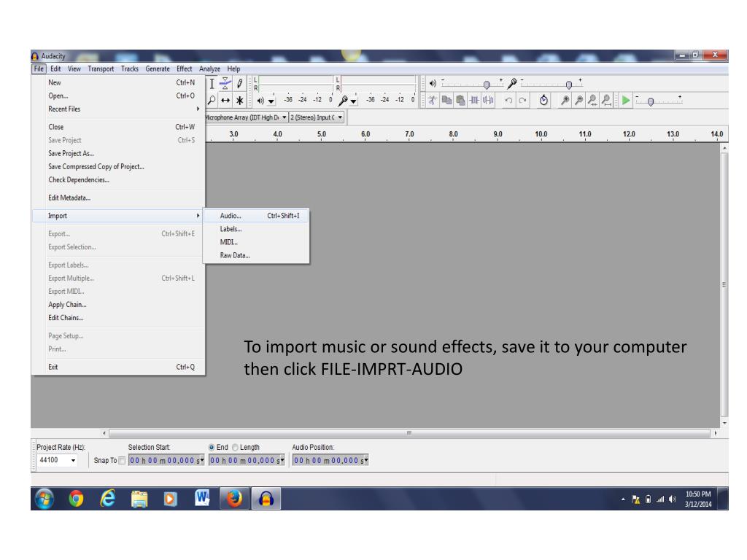Open Google Chrome from the taskbar

[76, 499]
